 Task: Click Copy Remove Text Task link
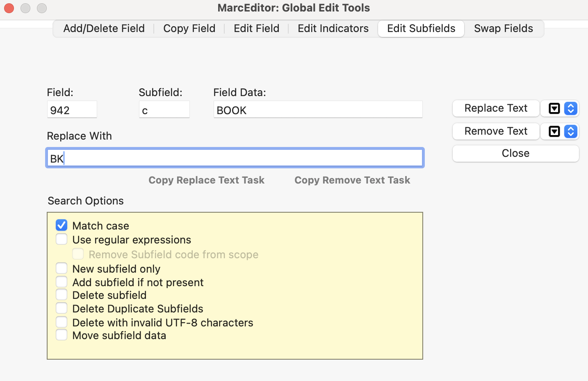(x=352, y=180)
